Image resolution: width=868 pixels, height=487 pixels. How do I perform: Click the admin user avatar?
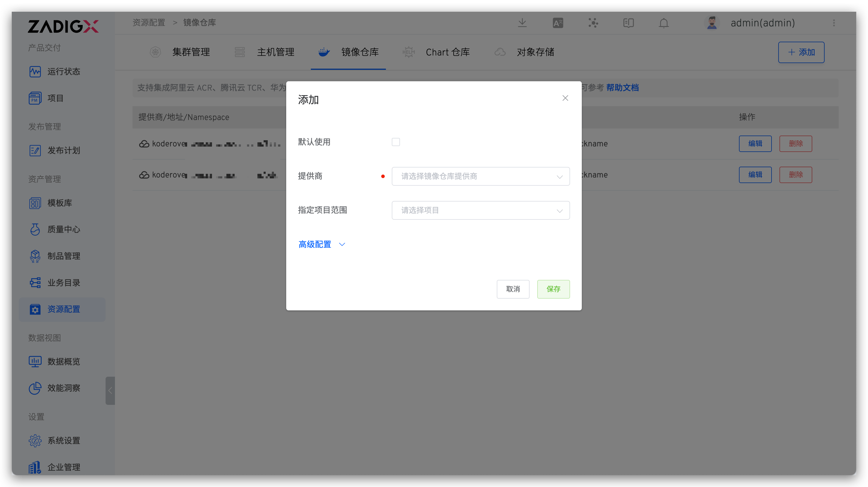pos(712,23)
